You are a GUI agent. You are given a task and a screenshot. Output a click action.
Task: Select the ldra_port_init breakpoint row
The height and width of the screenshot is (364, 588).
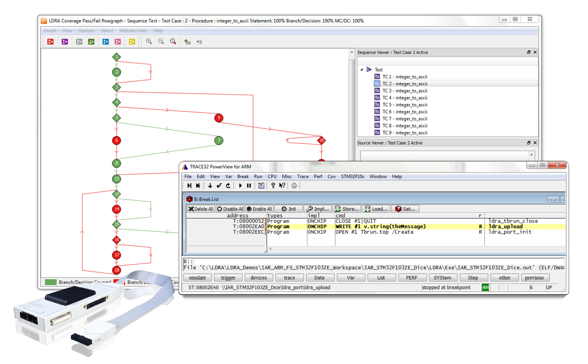(376, 232)
